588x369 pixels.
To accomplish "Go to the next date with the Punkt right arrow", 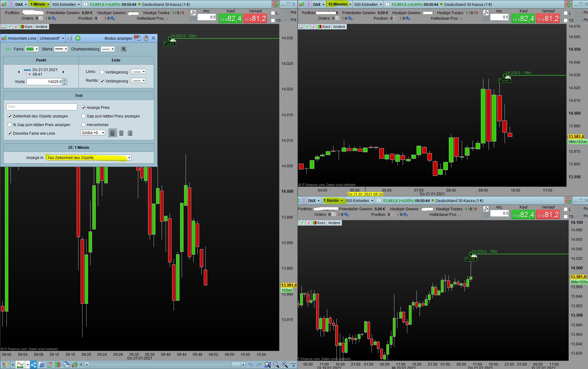I will tap(63, 72).
